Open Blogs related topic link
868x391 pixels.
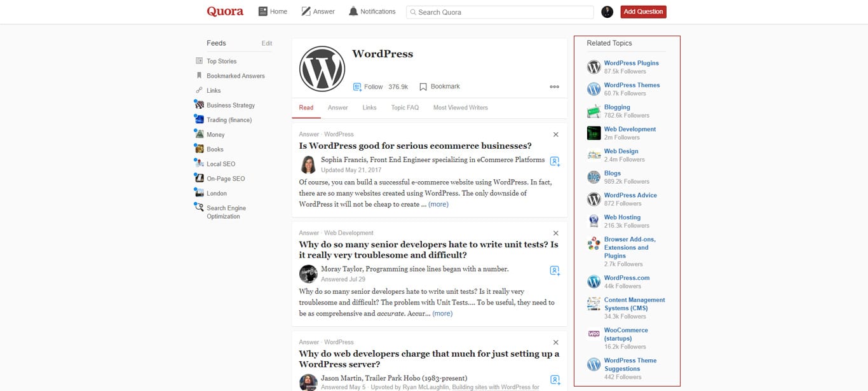613,173
